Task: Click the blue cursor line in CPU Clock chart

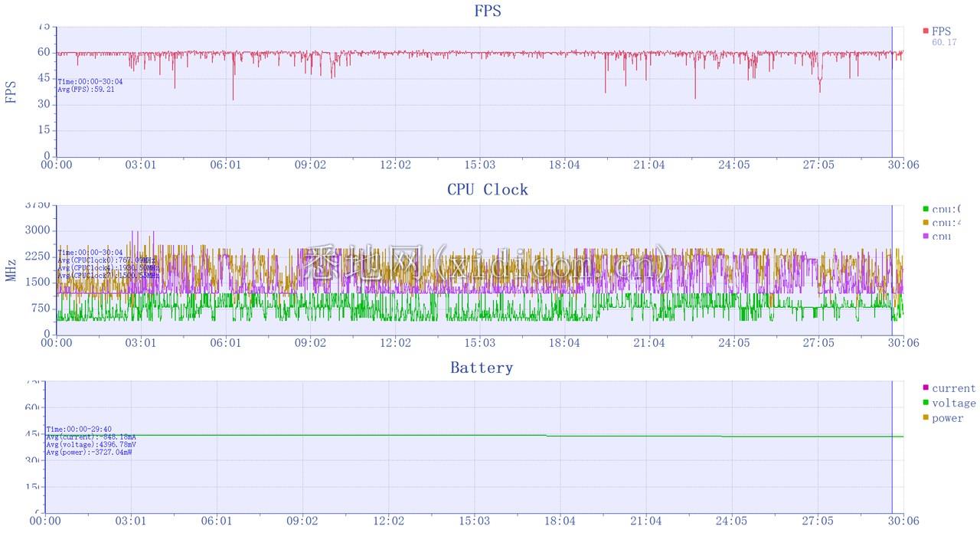Action: click(x=892, y=268)
